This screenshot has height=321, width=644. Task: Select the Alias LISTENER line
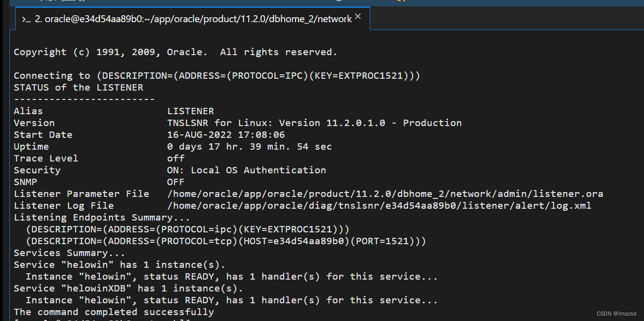pos(113,111)
